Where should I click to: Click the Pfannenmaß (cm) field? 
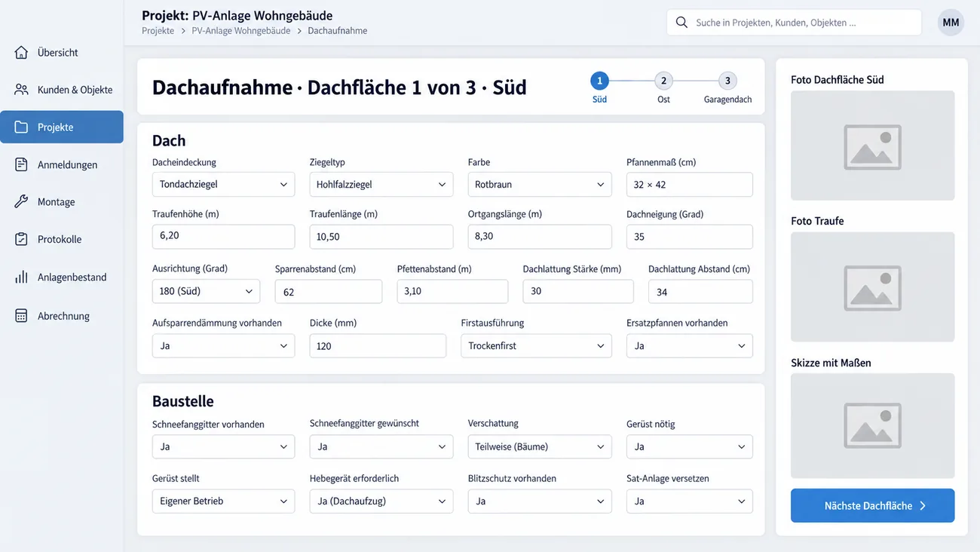tap(690, 185)
